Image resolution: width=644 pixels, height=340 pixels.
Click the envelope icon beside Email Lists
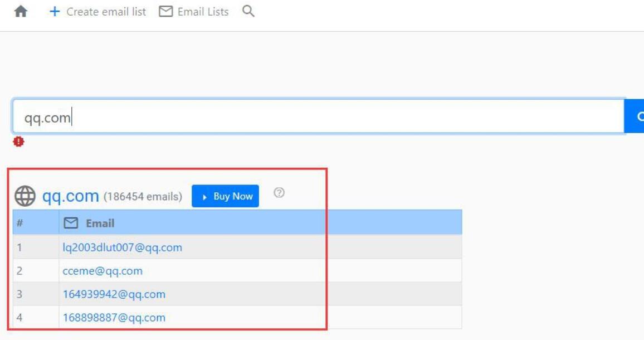(x=165, y=12)
